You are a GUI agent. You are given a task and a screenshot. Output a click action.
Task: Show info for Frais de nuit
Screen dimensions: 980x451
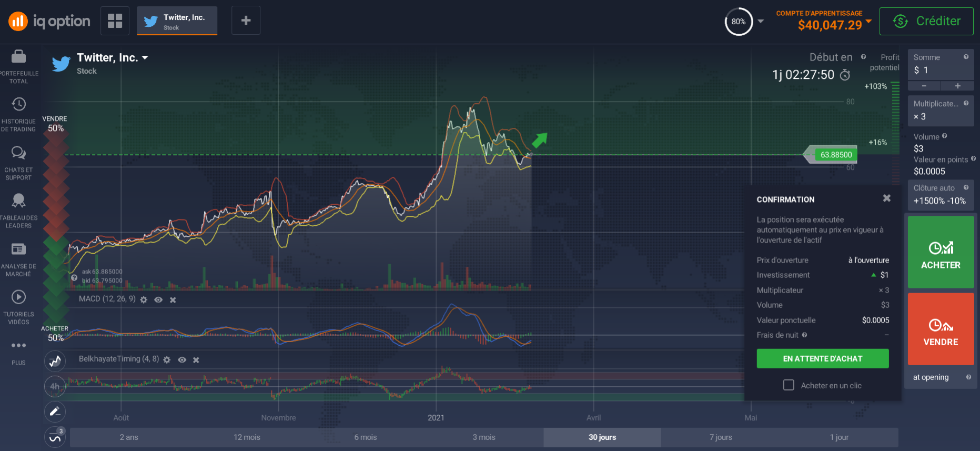(804, 335)
